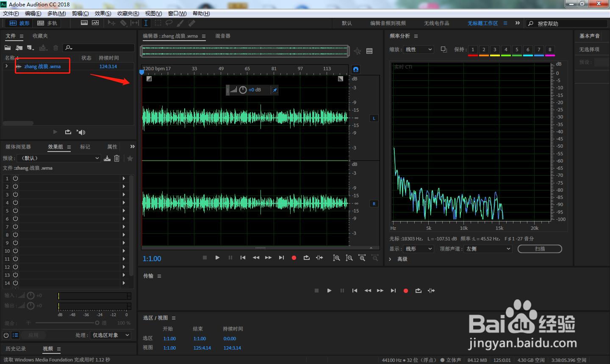Toggle the right channel R button
Screen dimensions: 610x364
374,204
